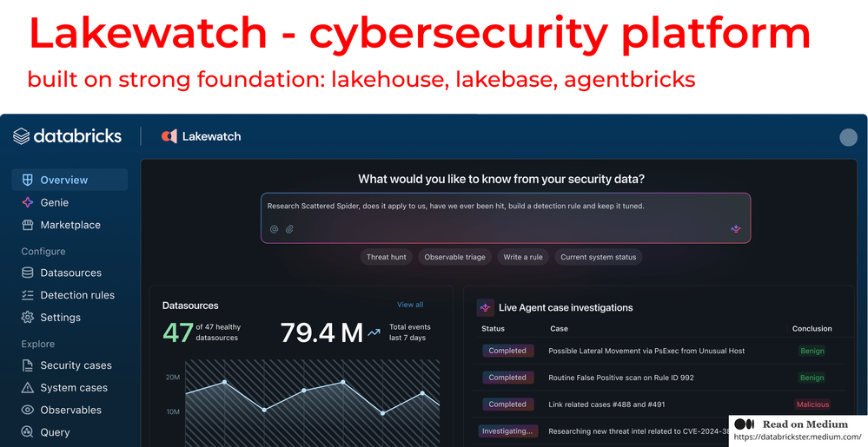Image resolution: width=868 pixels, height=447 pixels.
Task: Open the Overview page in sidebar
Action: 64,180
